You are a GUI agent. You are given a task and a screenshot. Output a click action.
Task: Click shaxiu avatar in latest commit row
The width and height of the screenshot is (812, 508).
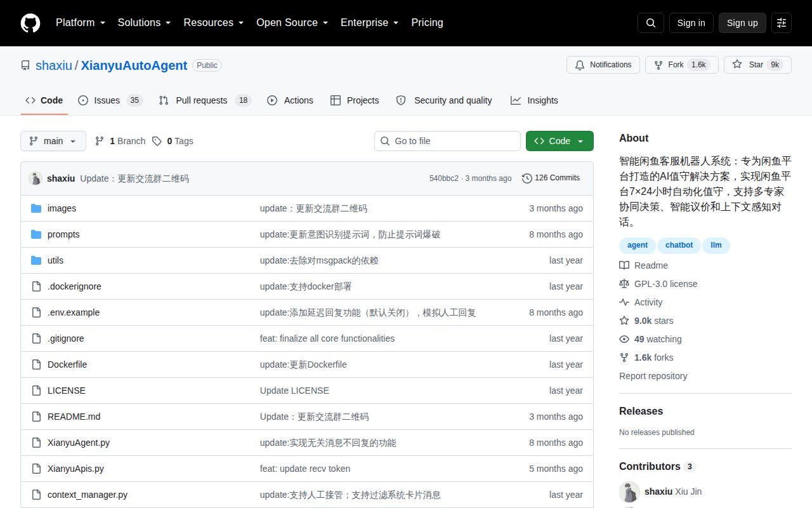[x=36, y=178]
